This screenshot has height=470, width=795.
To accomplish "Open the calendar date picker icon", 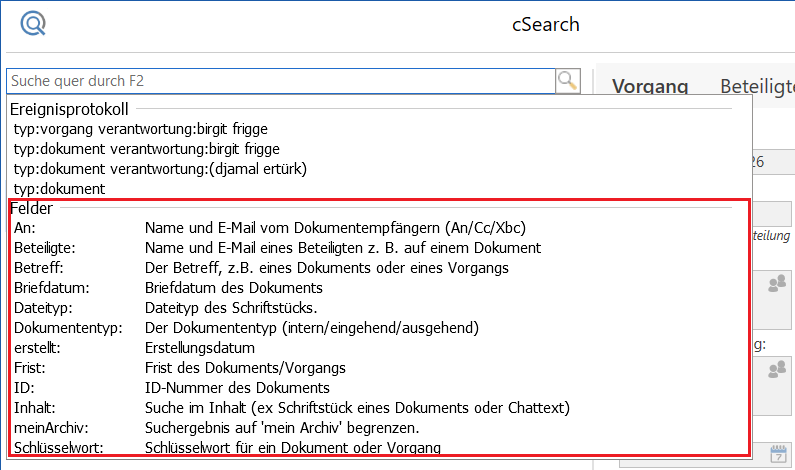I will tap(778, 454).
